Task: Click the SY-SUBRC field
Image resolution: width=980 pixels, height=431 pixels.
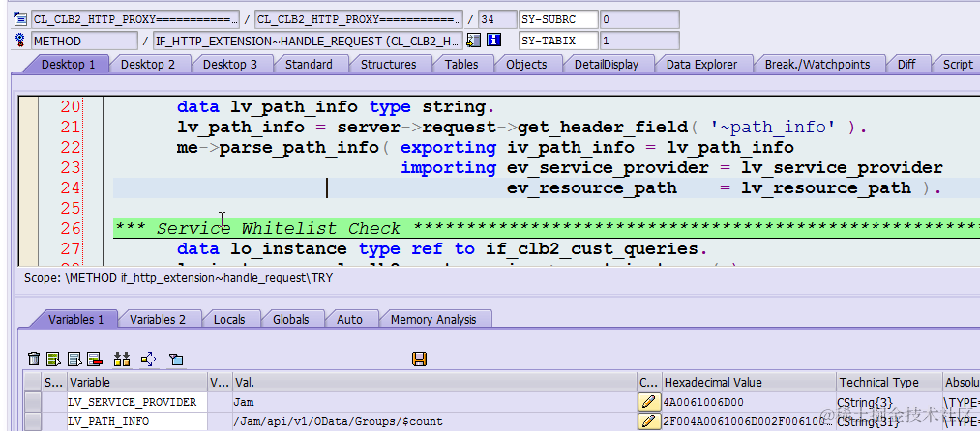Action: pos(557,19)
